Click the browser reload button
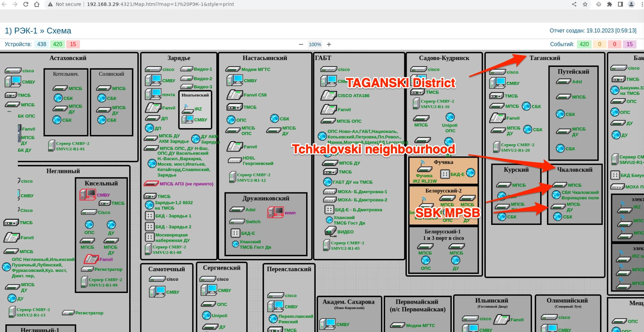Image resolution: width=644 pixels, height=332 pixels. coord(26,4)
